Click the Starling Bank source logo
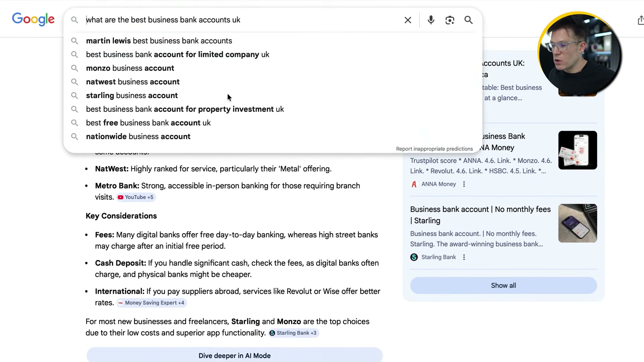This screenshot has height=362, width=644. coord(414,257)
